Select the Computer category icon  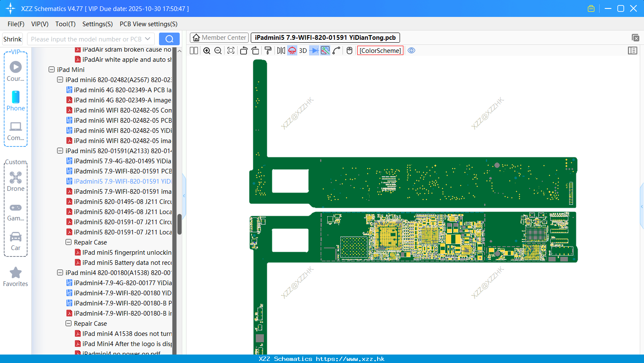coord(16,130)
